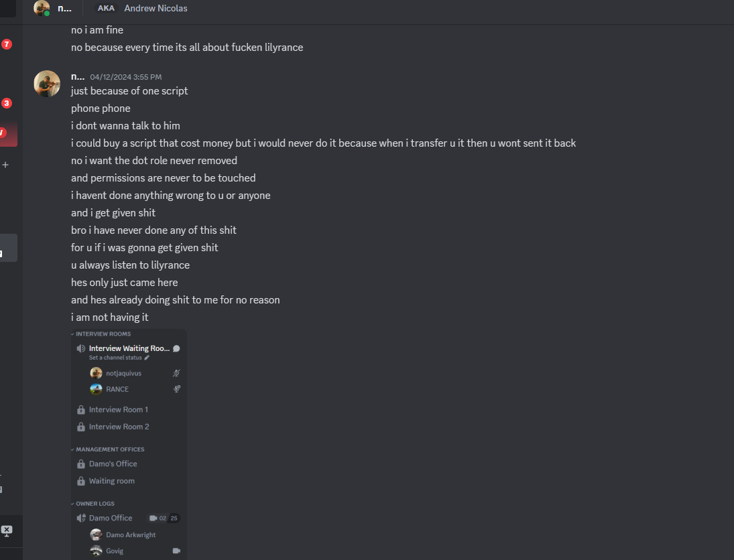Click the message author's violin avatar
Viewport: 734px width, 560px height.
47,84
